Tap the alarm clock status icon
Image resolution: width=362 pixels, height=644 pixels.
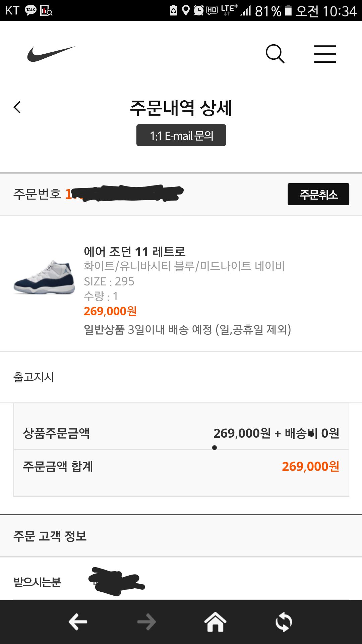pos(199,10)
